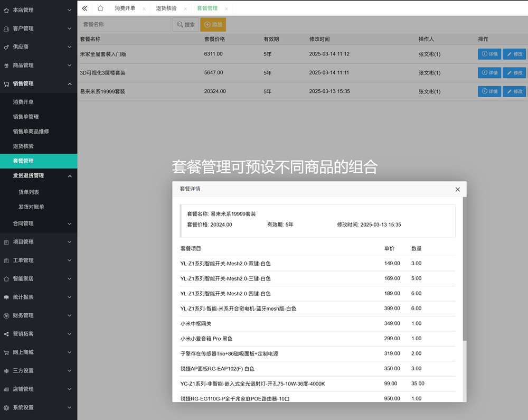View 详情 for 易来米系19999套装
Screen dimensions: 528x420
click(x=489, y=91)
